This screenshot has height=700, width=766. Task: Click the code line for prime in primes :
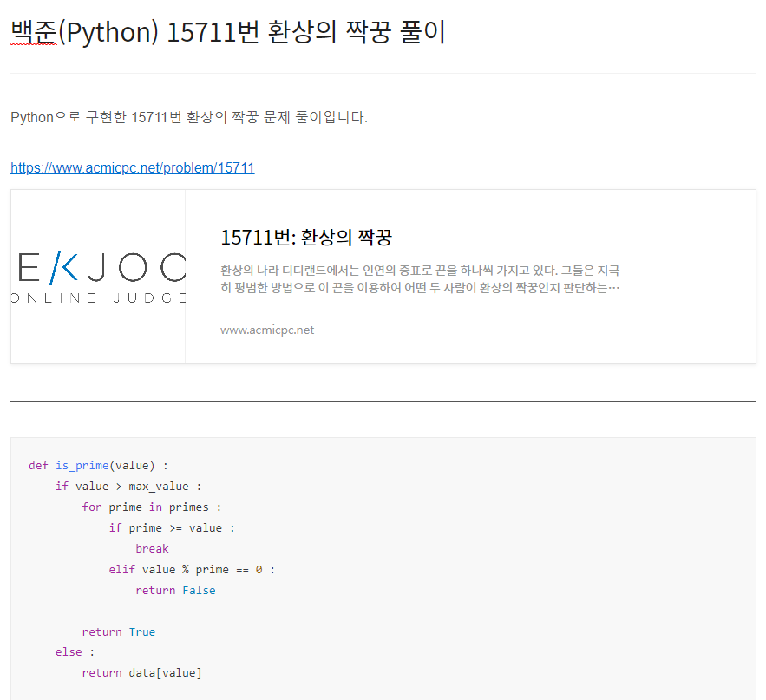(152, 507)
